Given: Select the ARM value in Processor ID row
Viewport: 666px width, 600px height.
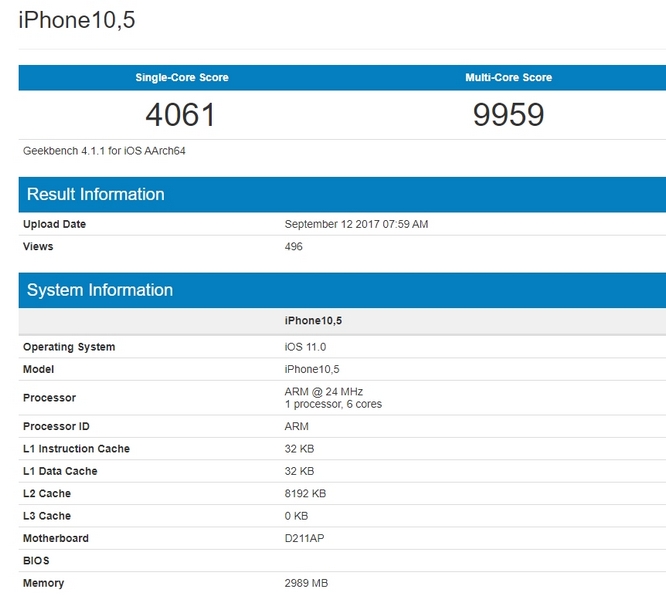Looking at the screenshot, I should pyautogui.click(x=296, y=426).
